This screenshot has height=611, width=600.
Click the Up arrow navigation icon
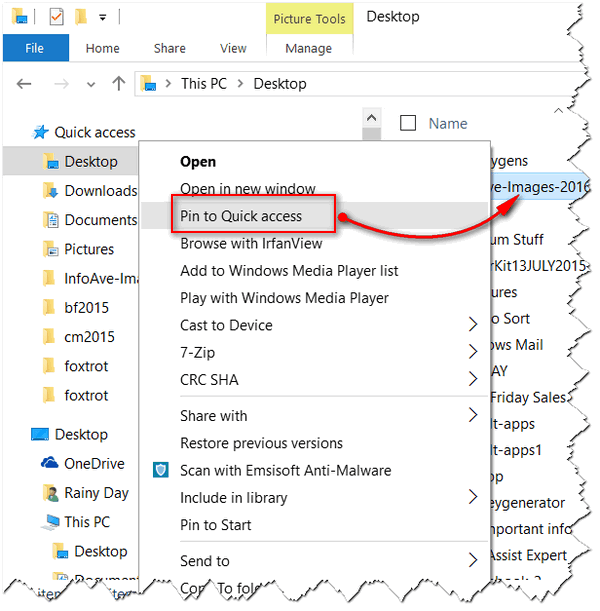tap(119, 84)
